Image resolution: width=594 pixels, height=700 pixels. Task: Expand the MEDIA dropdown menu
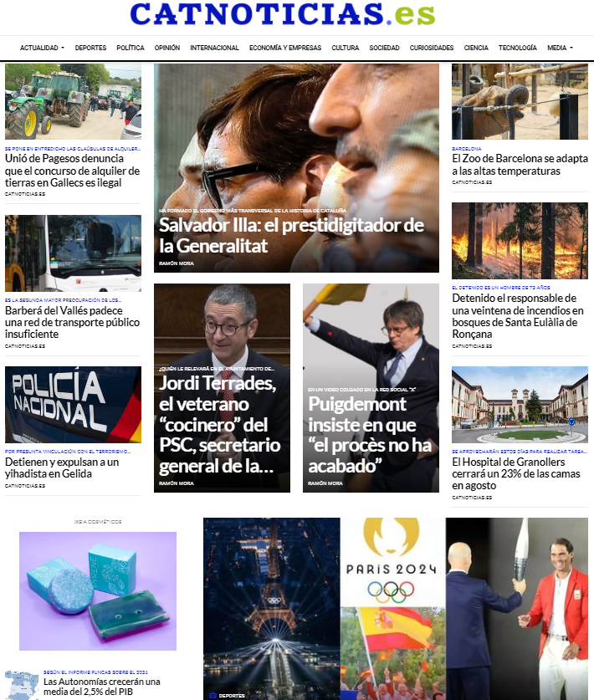pos(560,48)
